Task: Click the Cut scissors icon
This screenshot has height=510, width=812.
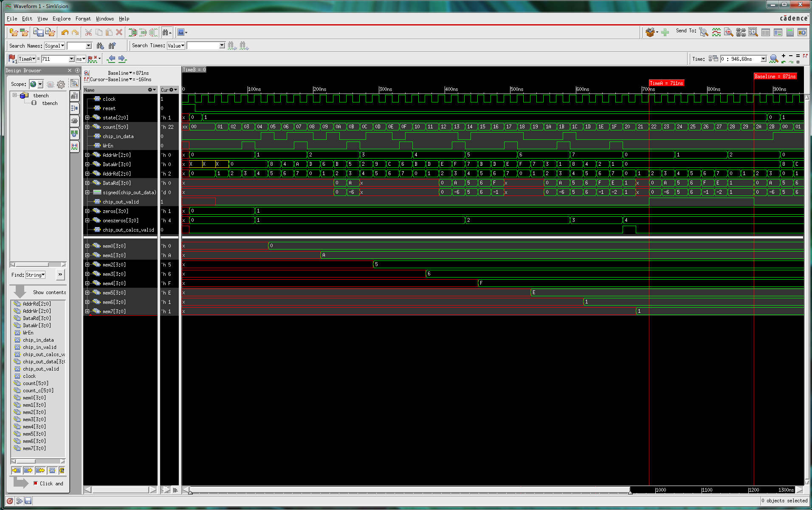Action: pyautogui.click(x=88, y=33)
